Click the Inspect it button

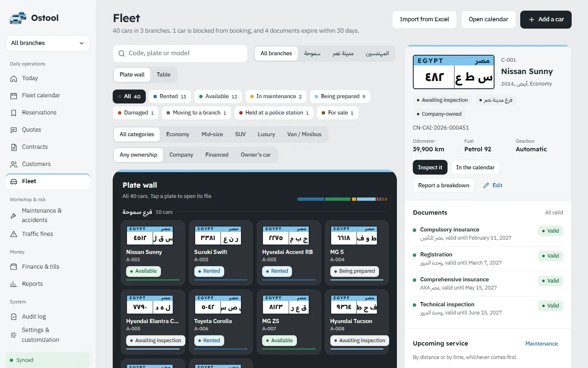click(x=430, y=168)
